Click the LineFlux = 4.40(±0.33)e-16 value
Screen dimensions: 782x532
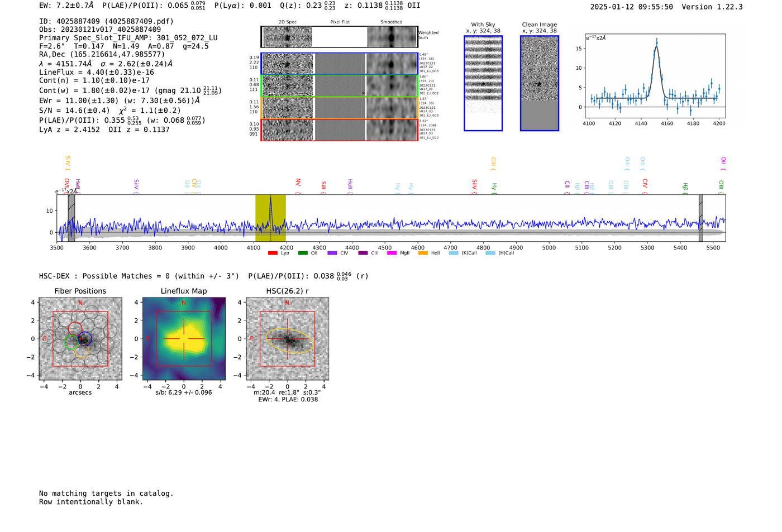(97, 73)
